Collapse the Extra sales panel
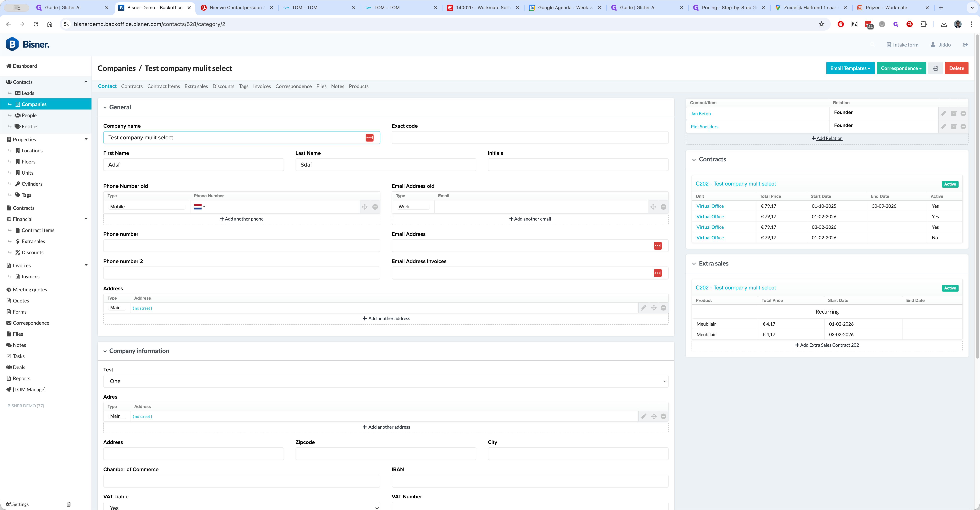Image resolution: width=980 pixels, height=510 pixels. 693,264
